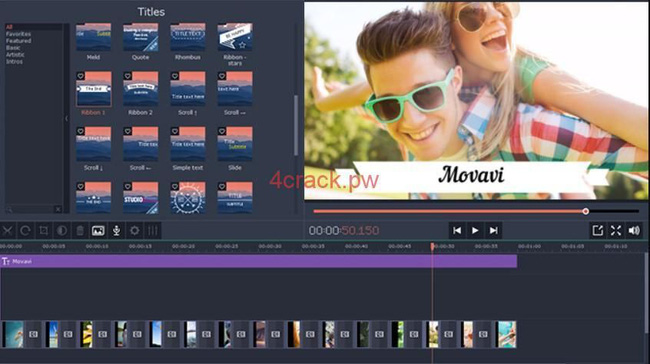Toggle fullscreen preview mode
This screenshot has height=364, width=650.
616,231
